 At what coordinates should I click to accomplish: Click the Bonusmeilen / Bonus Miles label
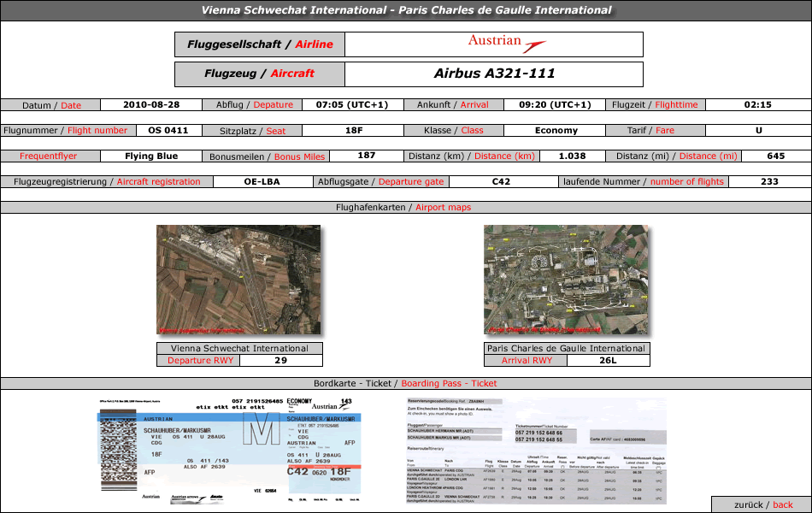(x=267, y=156)
